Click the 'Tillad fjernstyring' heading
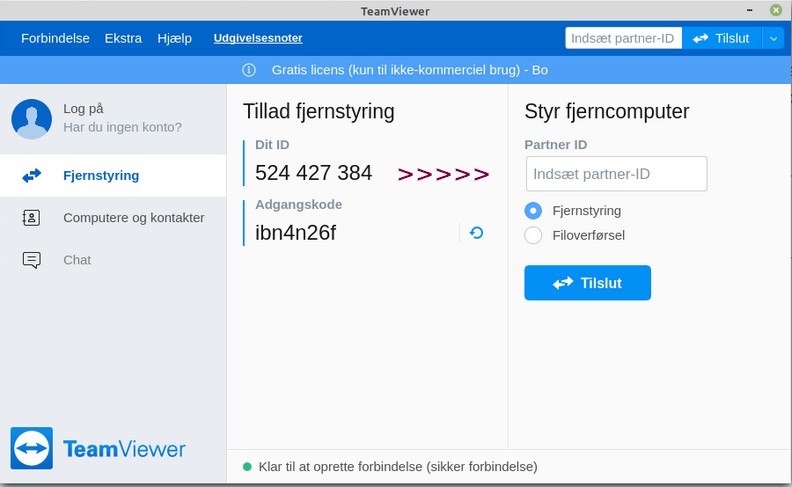The width and height of the screenshot is (792, 487). coord(319,112)
